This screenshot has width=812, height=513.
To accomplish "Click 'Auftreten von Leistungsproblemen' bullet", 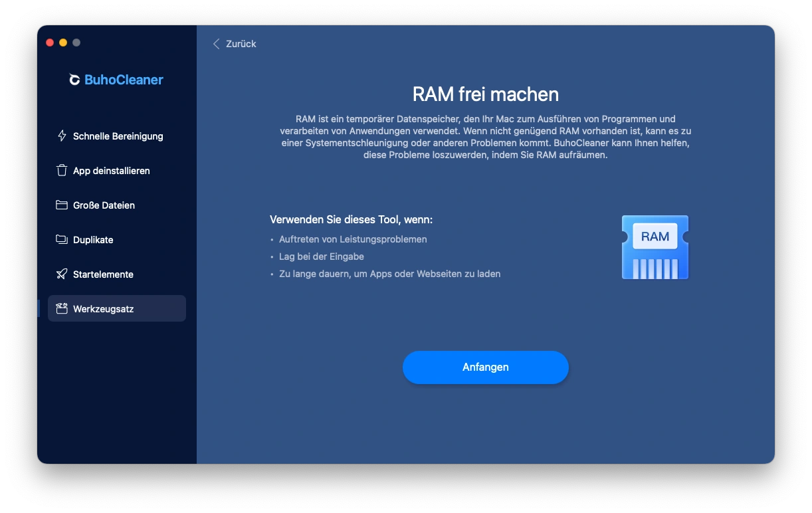I will 353,239.
